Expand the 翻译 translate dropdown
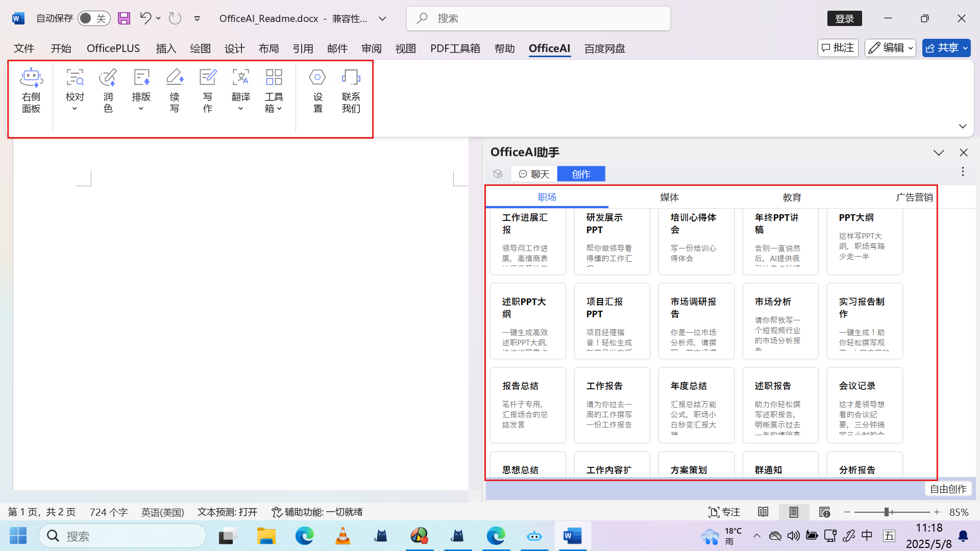This screenshot has height=551, width=980. coord(240,109)
